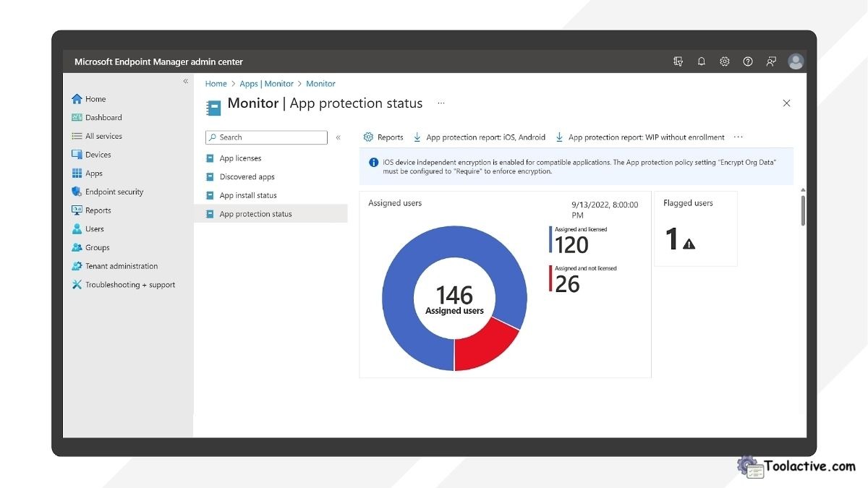Download App protection report: iOS, Android
Image resolution: width=868 pixels, height=488 pixels.
coord(479,137)
